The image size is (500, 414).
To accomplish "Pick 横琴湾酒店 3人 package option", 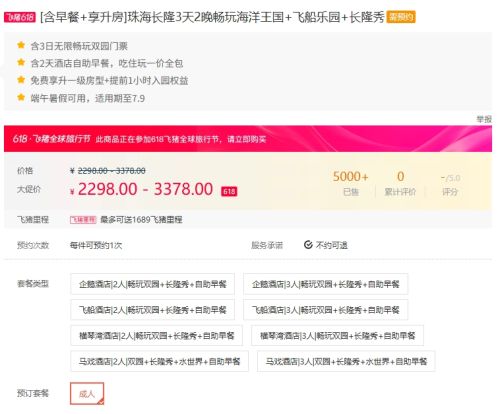I will click(337, 335).
